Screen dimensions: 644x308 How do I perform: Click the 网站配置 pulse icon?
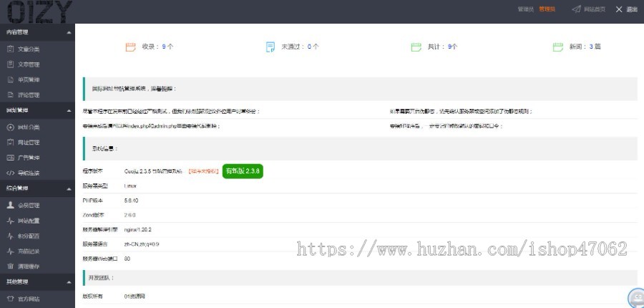pos(11,221)
